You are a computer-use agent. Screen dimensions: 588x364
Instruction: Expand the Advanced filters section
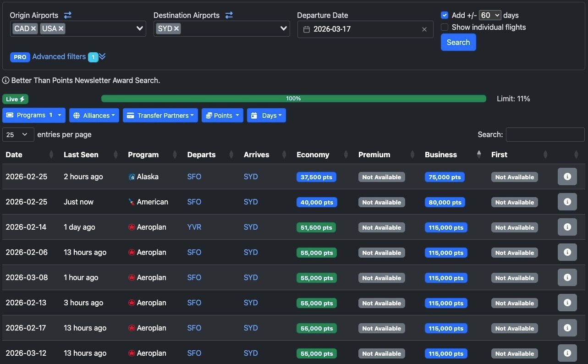point(59,57)
